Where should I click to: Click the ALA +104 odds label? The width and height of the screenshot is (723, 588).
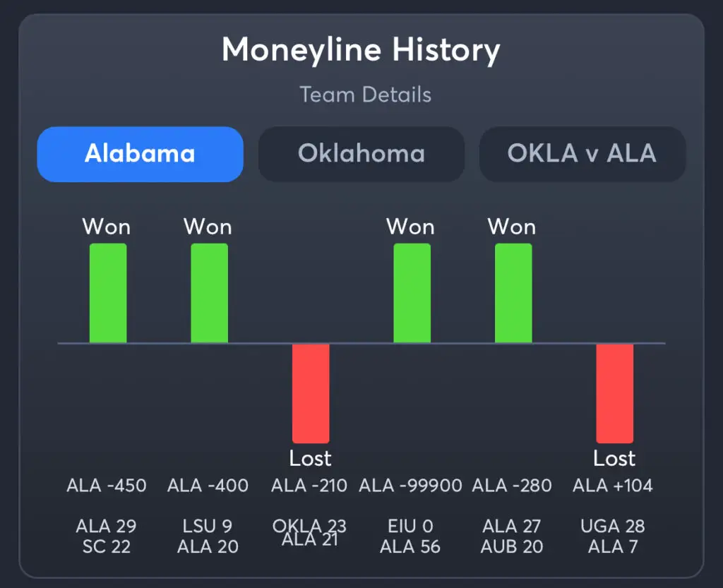(x=614, y=486)
